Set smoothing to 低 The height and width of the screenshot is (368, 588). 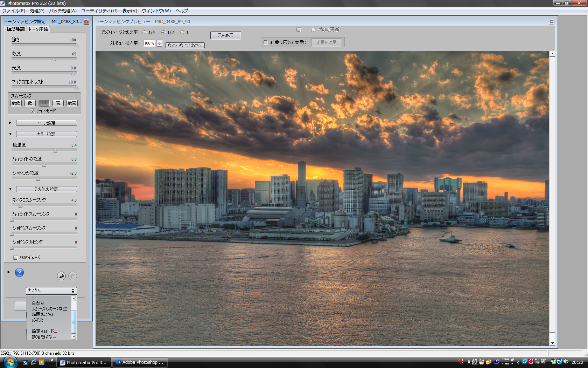(30, 103)
